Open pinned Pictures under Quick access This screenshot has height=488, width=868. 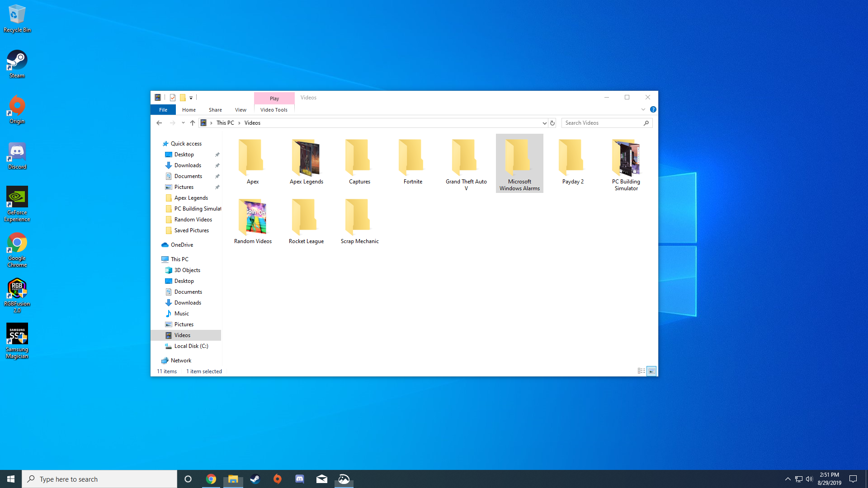tap(184, 187)
